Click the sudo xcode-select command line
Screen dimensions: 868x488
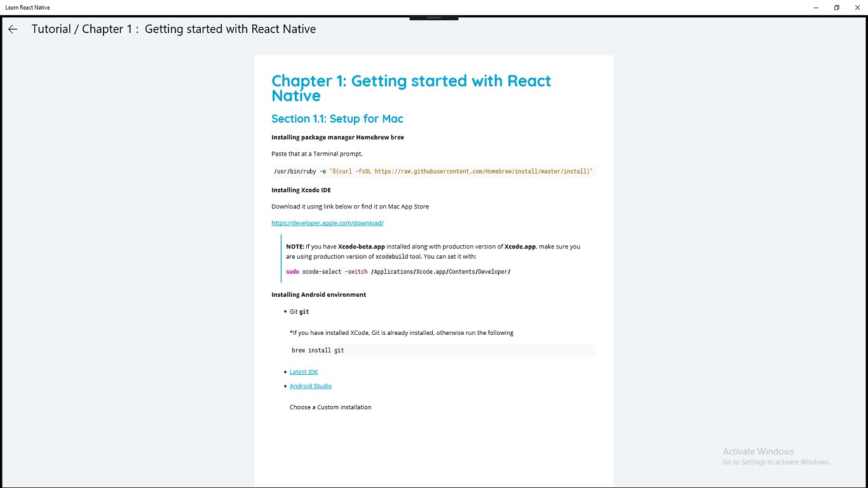398,272
